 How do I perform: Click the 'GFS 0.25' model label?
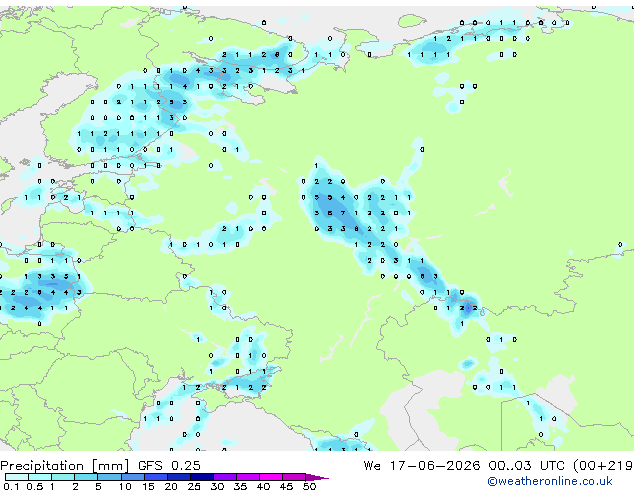tap(169, 466)
